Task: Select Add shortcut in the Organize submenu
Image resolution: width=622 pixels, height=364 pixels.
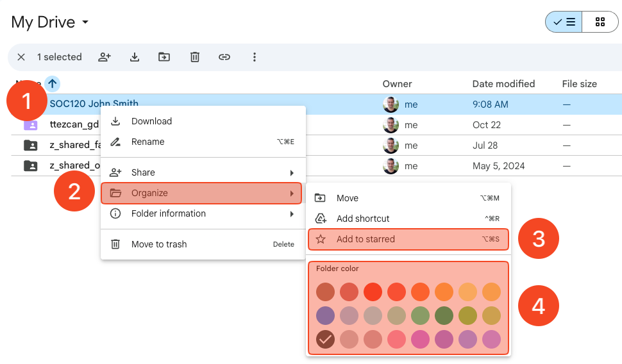Action: click(x=408, y=219)
